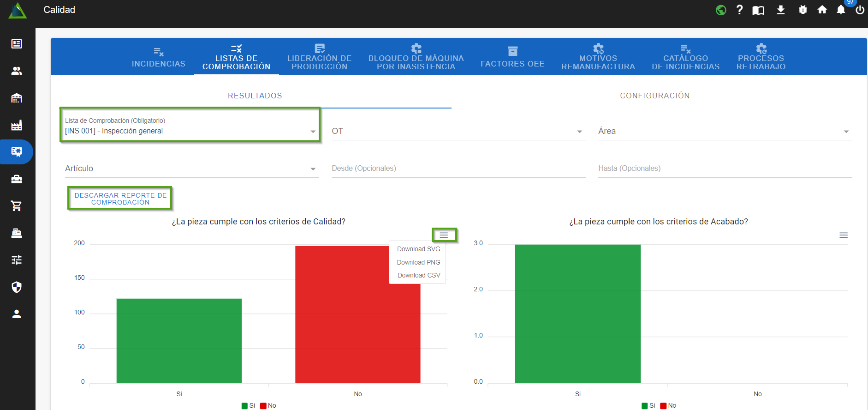Open the hamburger menu of Acabado chart

pyautogui.click(x=843, y=235)
